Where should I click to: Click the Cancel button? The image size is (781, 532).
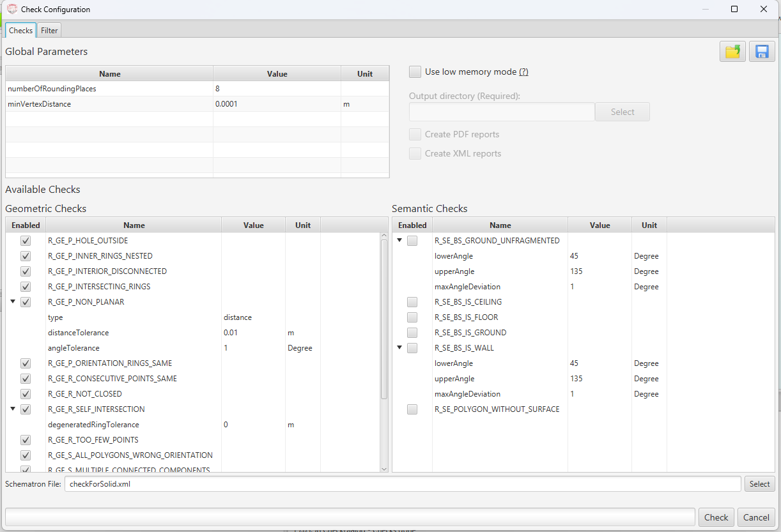coord(756,517)
